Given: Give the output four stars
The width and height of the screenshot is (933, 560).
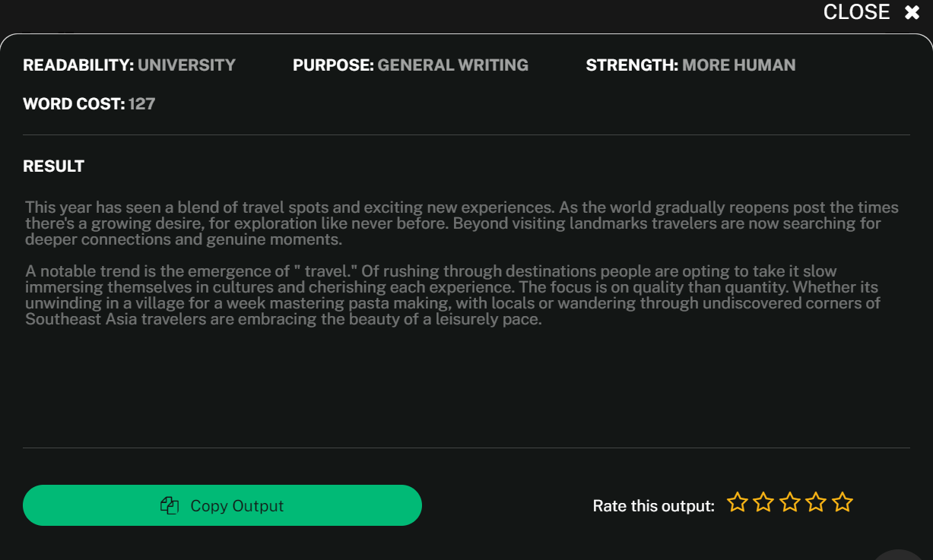Looking at the screenshot, I should [x=816, y=502].
